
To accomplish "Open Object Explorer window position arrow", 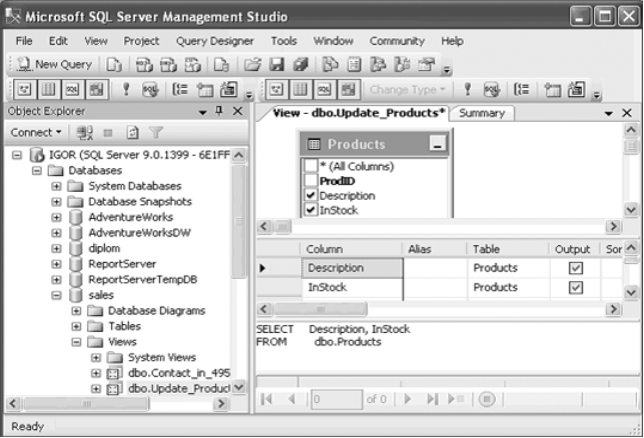I will [202, 112].
